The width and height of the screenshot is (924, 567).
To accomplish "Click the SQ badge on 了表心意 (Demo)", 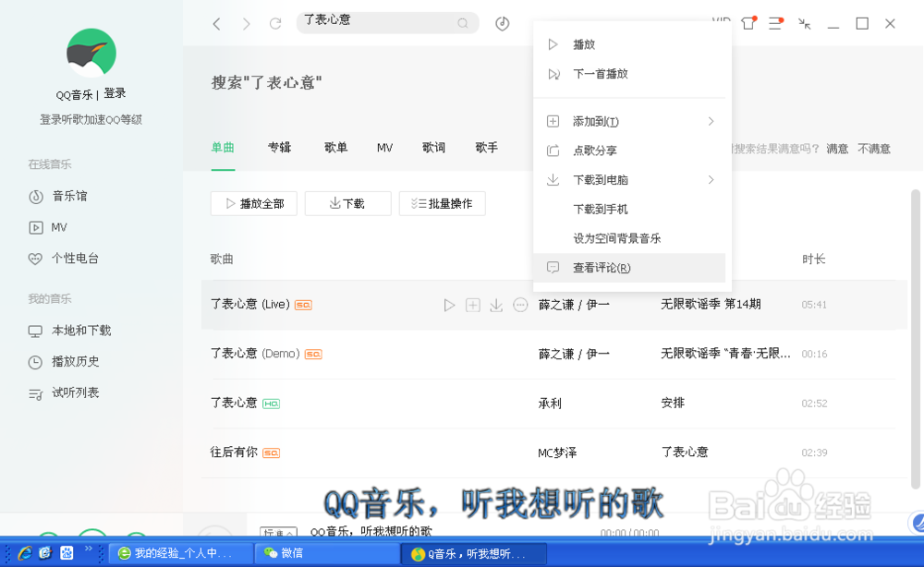I will (313, 354).
